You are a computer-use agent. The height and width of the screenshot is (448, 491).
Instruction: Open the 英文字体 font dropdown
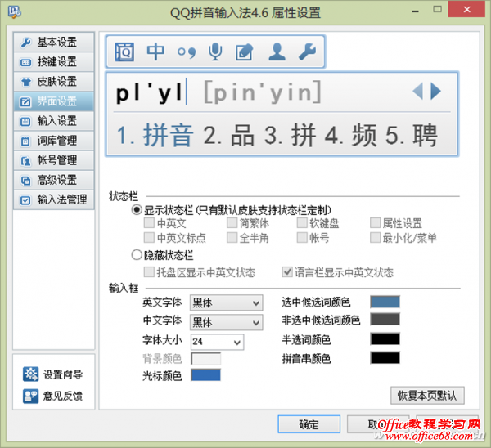pyautogui.click(x=226, y=302)
